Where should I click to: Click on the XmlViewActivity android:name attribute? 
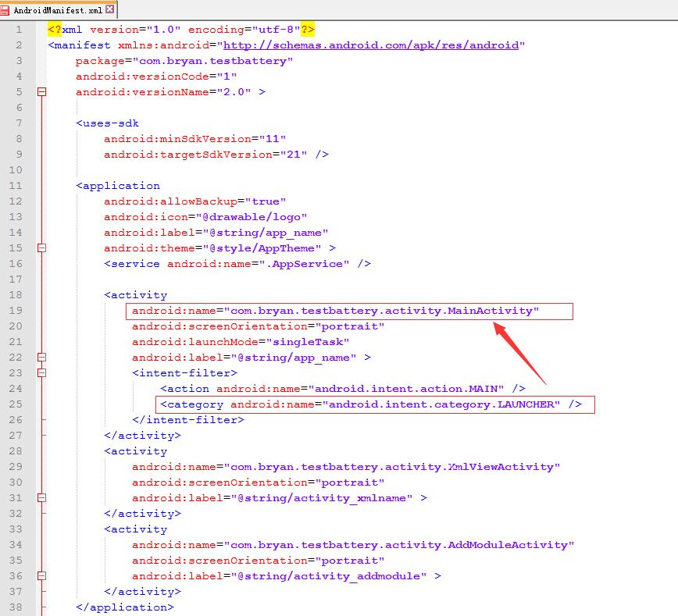[346, 467]
